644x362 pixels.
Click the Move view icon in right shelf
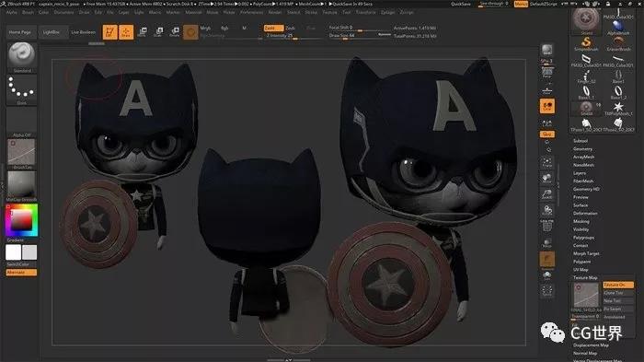coord(546,178)
